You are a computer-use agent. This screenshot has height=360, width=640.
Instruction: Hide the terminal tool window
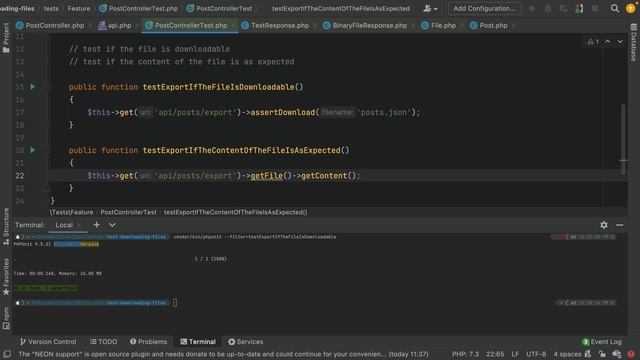[620, 225]
